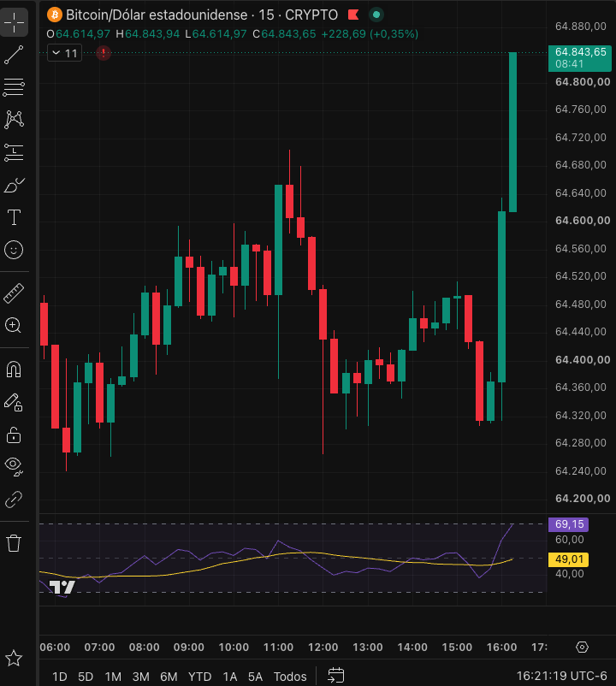Click the 64.800,00 price scale label
The height and width of the screenshot is (686, 616).
583,82
